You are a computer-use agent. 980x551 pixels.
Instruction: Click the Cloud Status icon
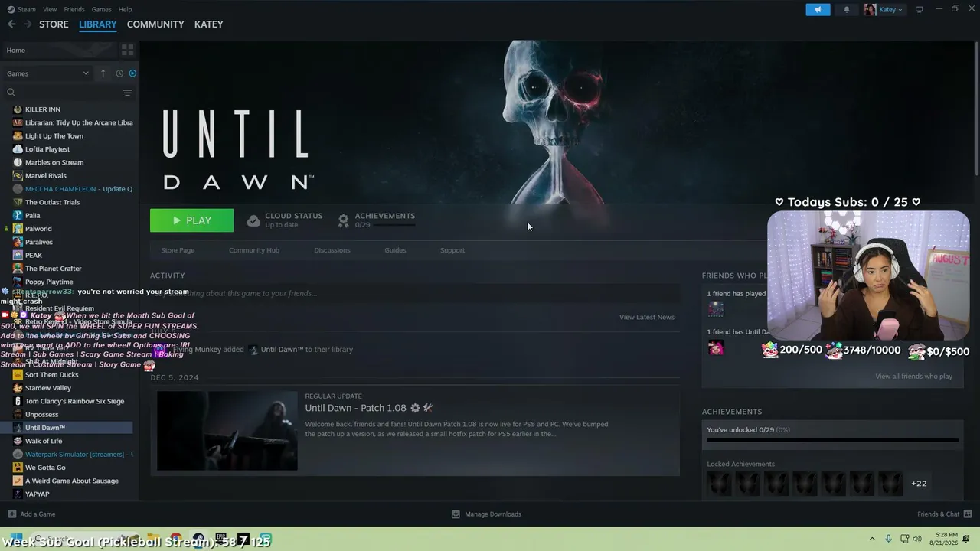pyautogui.click(x=253, y=220)
